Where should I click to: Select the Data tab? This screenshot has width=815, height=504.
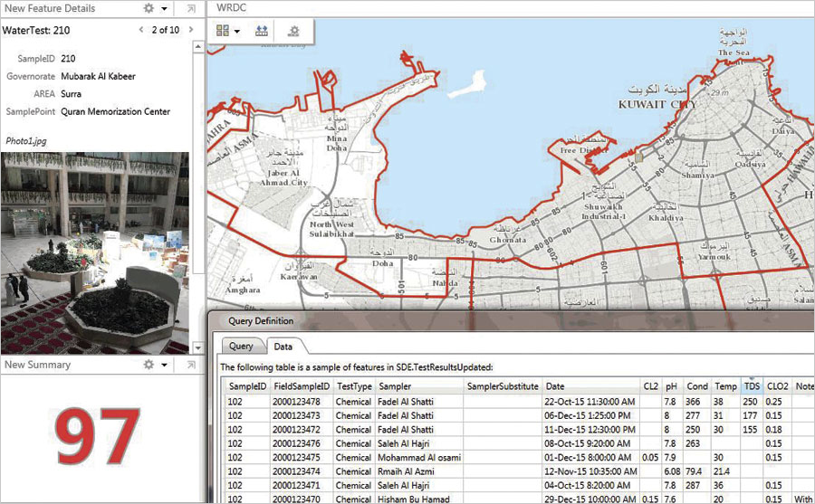pos(282,346)
